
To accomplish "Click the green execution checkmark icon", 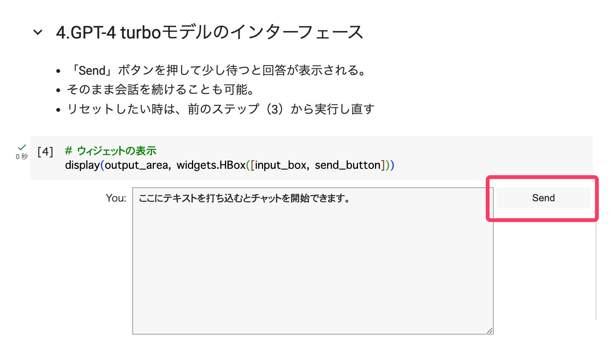I will click(x=22, y=147).
